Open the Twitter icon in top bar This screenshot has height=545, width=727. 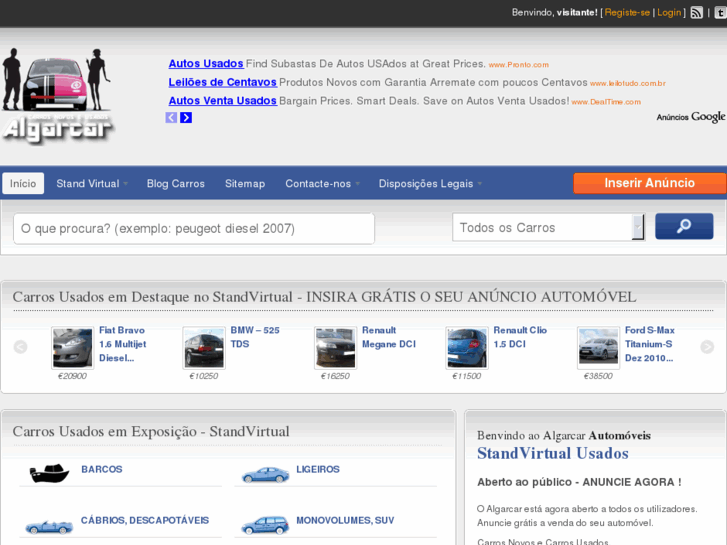[x=721, y=13]
